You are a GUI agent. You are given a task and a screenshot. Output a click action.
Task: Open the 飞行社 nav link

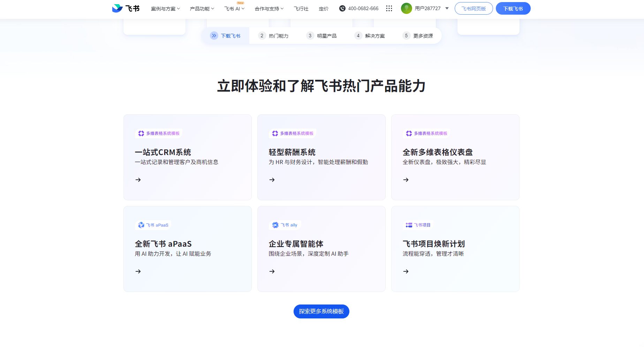pos(301,9)
